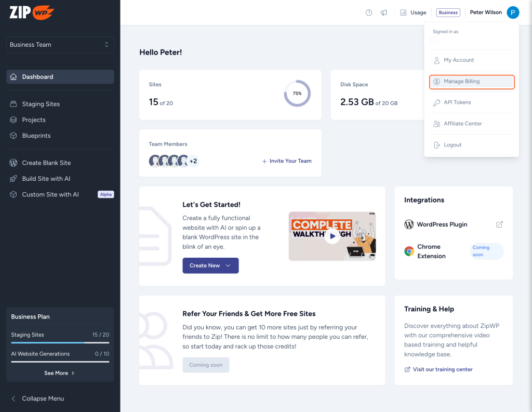Click the announcements megaphone icon

(x=383, y=12)
